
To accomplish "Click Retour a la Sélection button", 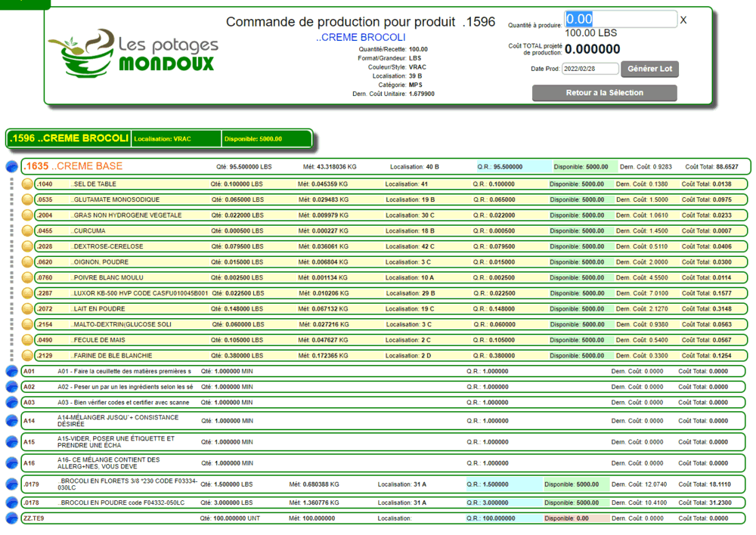I will coord(604,93).
